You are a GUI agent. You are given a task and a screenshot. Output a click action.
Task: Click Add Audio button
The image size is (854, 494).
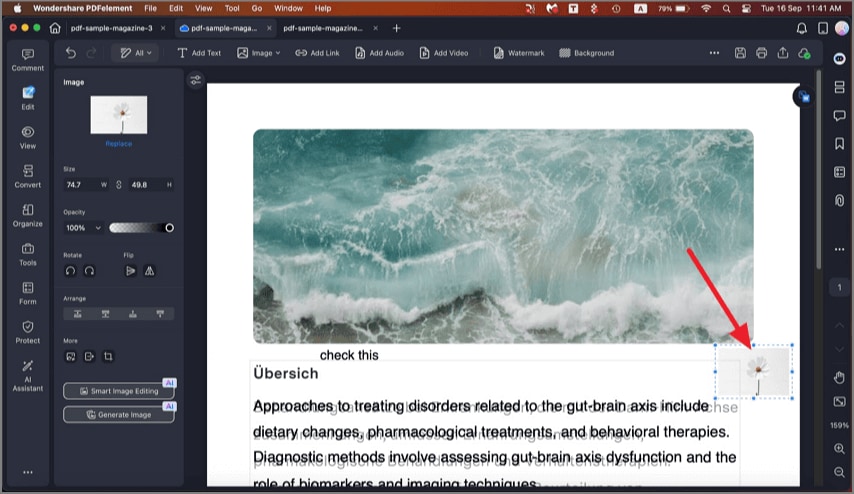379,53
